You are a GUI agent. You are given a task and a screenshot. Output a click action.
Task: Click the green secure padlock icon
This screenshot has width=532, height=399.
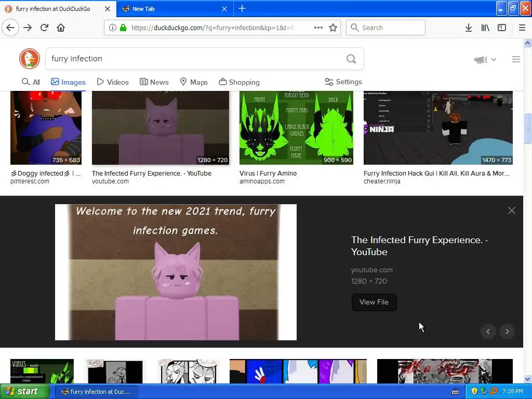123,28
